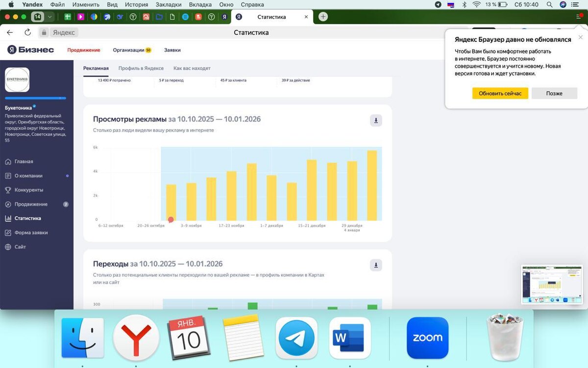The height and width of the screenshot is (368, 588).
Task: Select the Профиль в Яндексе tab
Action: (x=141, y=68)
